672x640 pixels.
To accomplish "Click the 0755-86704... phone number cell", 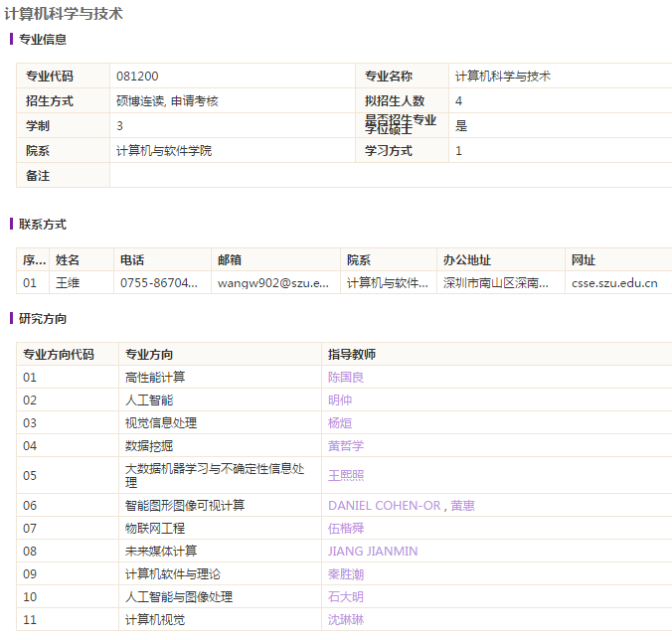I will (159, 283).
